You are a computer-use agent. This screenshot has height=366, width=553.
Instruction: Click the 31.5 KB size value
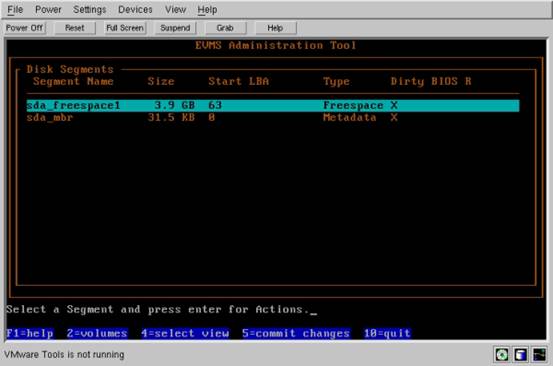tap(171, 117)
